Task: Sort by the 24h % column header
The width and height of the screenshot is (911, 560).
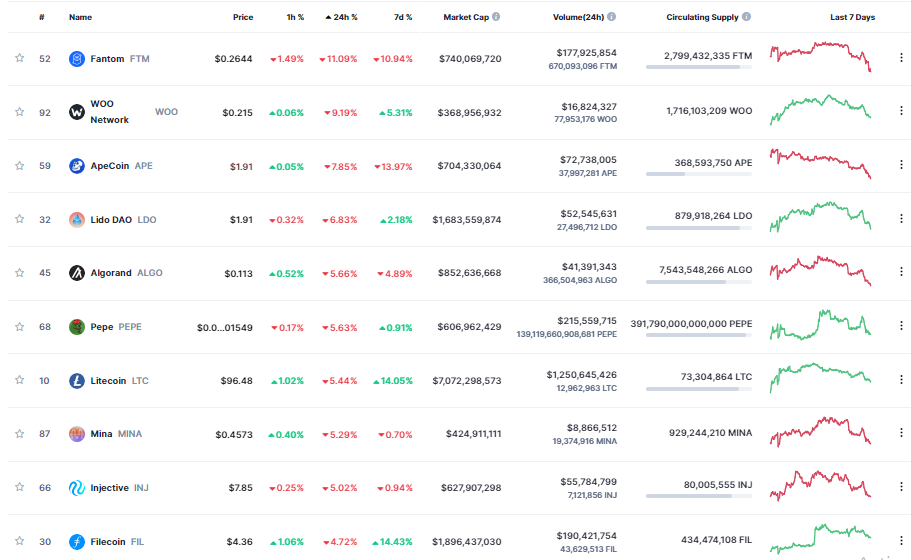Action: coord(342,17)
